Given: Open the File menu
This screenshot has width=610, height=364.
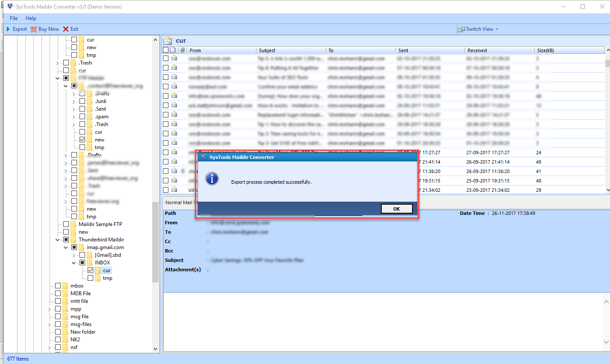Looking at the screenshot, I should [14, 18].
